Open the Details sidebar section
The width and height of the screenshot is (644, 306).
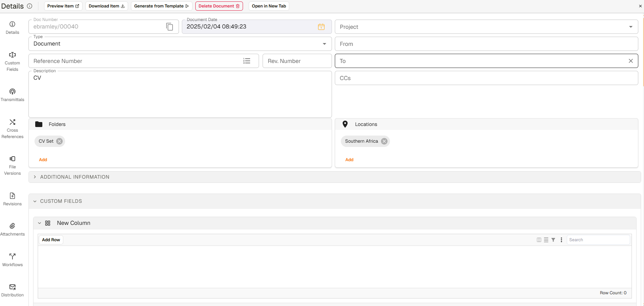click(12, 28)
